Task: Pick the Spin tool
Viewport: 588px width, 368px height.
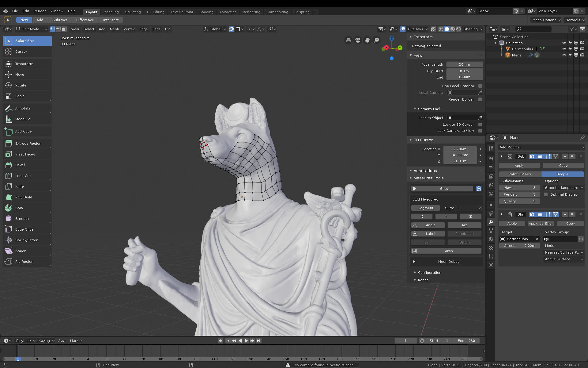Action: (19, 208)
